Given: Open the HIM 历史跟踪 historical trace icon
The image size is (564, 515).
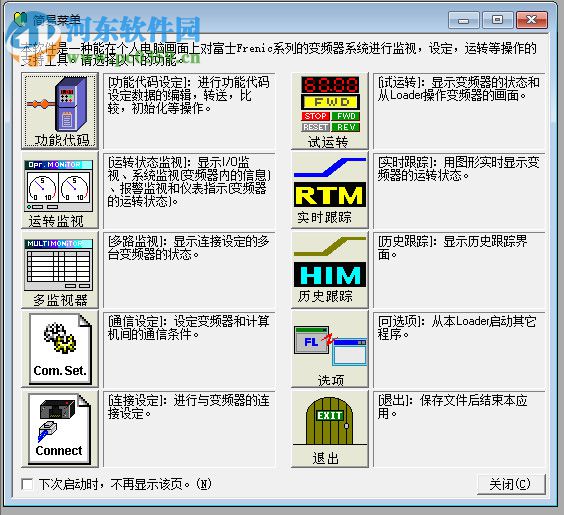Looking at the screenshot, I should tap(330, 269).
